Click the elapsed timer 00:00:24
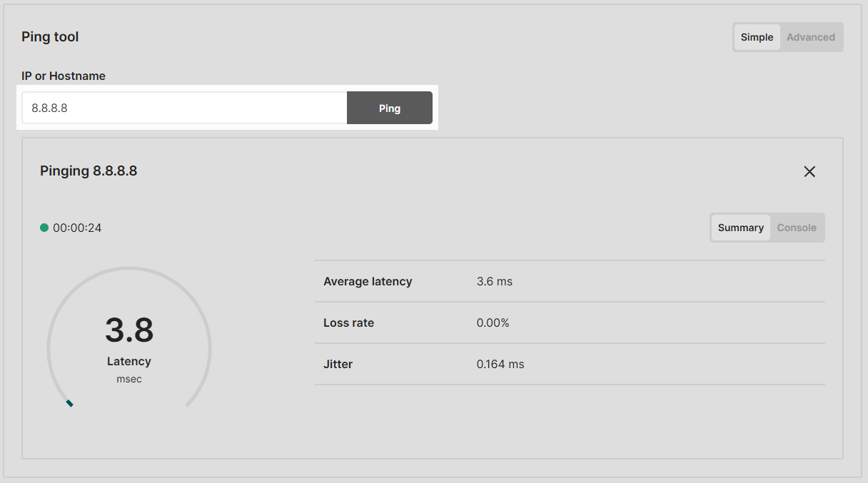The width and height of the screenshot is (868, 483). point(77,228)
